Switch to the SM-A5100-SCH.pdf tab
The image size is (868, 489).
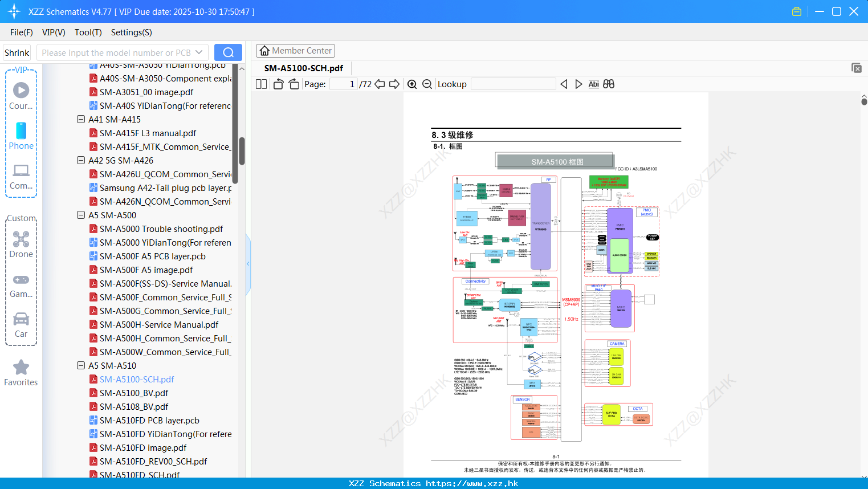[304, 68]
